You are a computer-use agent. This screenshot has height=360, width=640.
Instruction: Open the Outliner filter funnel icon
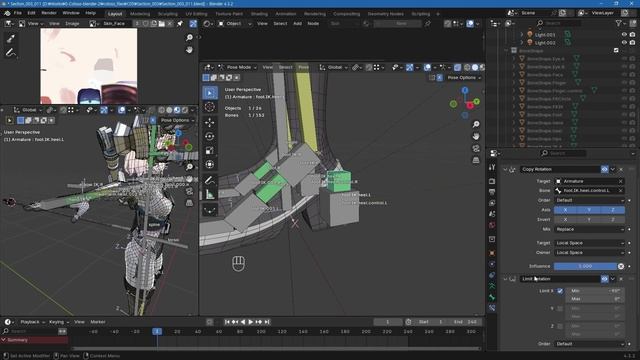click(x=618, y=24)
